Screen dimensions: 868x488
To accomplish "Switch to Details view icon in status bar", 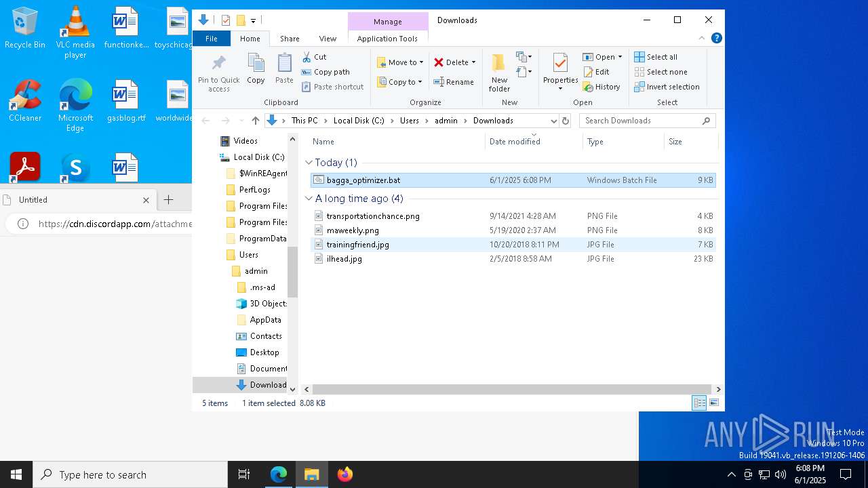I will tap(698, 403).
